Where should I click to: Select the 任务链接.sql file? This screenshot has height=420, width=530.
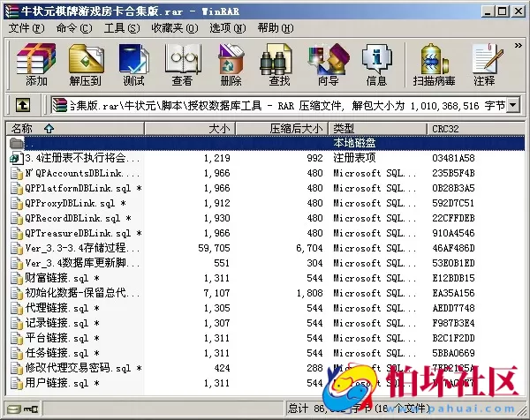click(266, 353)
